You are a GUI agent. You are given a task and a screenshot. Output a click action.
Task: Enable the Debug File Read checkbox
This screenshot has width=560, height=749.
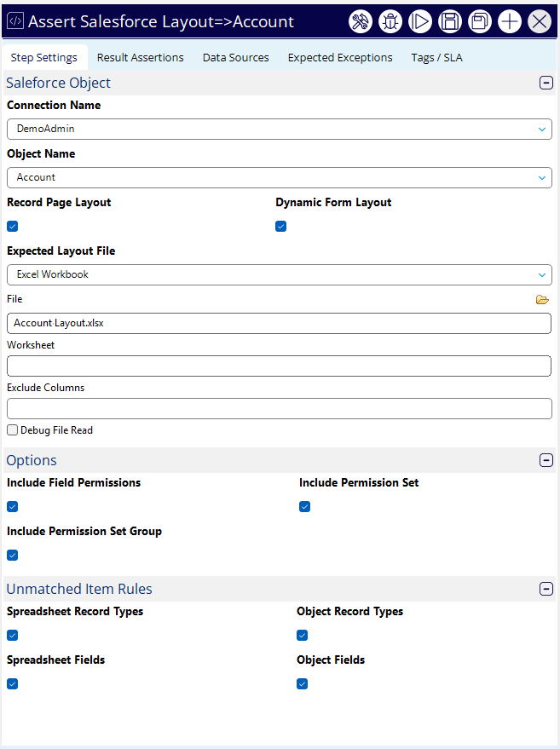tap(13, 430)
